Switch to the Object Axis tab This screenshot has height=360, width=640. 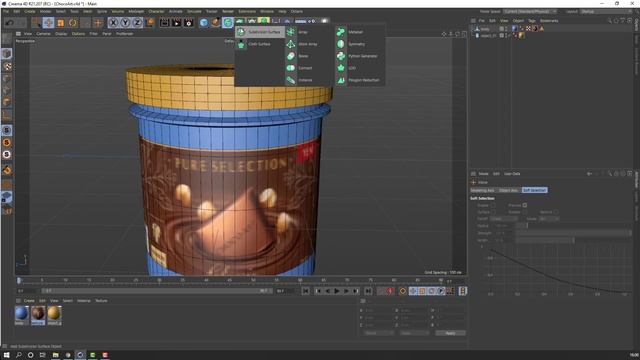[509, 190]
